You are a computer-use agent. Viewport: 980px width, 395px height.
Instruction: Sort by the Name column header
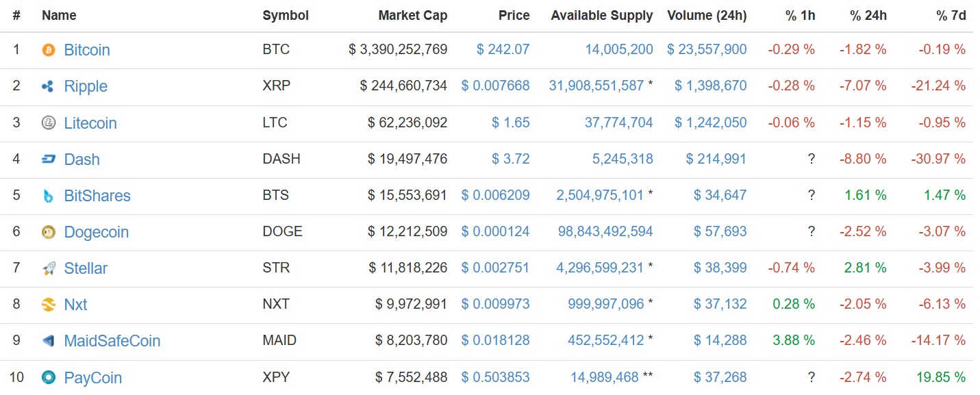click(59, 15)
